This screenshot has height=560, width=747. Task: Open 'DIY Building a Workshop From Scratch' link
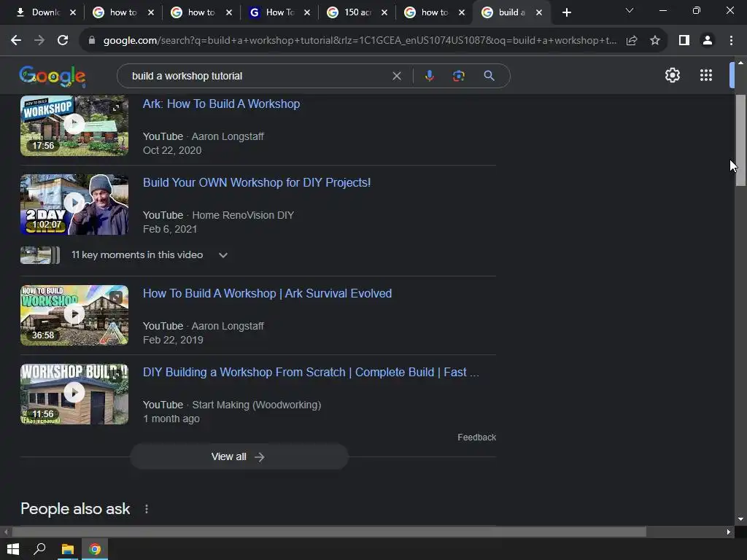click(311, 372)
